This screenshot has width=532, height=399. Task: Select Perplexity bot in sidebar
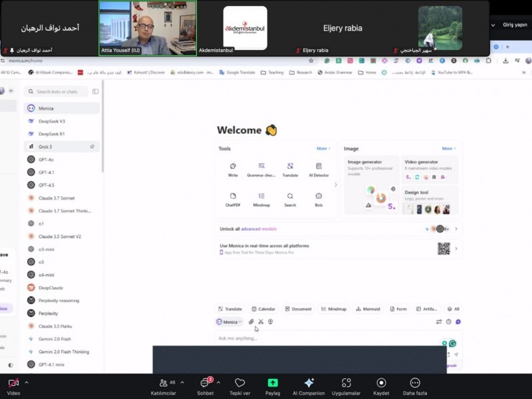tap(62, 313)
